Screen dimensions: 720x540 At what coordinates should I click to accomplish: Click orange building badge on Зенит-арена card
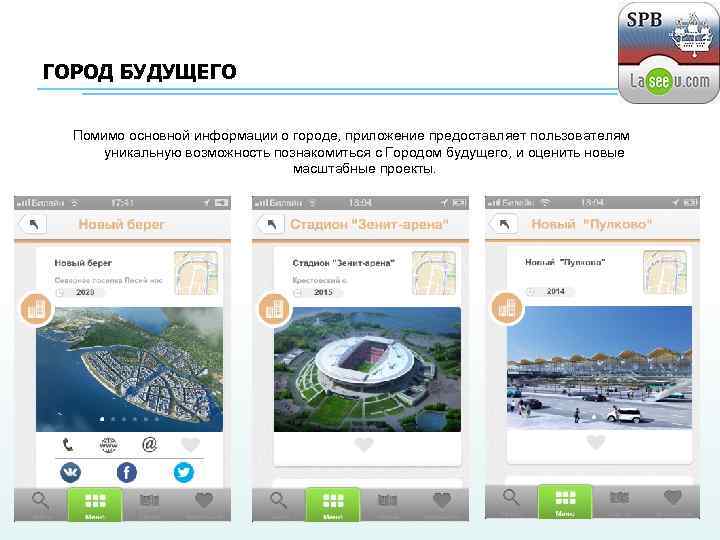click(x=275, y=309)
